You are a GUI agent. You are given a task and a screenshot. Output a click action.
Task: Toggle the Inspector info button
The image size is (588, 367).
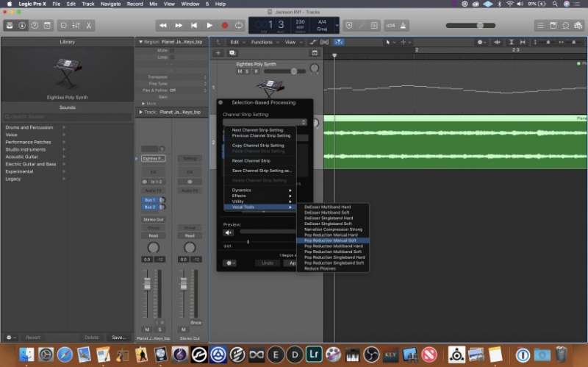(22, 25)
